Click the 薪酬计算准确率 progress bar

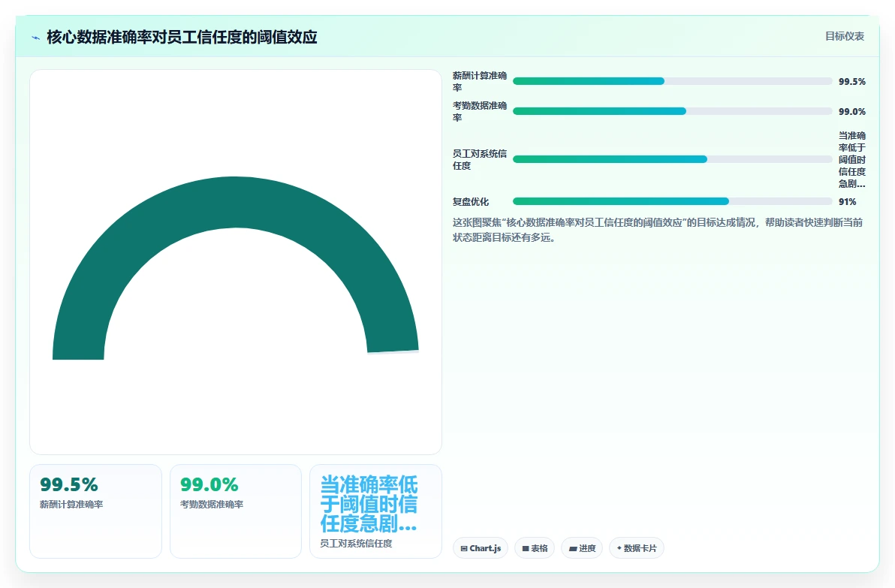673,81
